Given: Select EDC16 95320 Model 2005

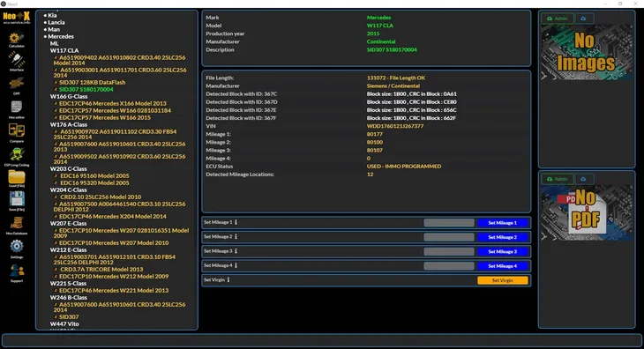Looking at the screenshot, I should coord(94,182).
